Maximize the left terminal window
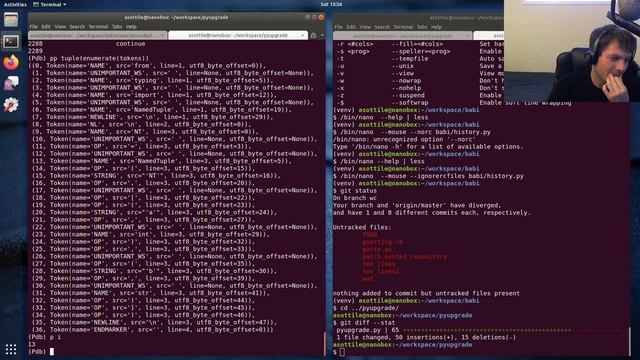The image size is (640, 360). point(314,17)
